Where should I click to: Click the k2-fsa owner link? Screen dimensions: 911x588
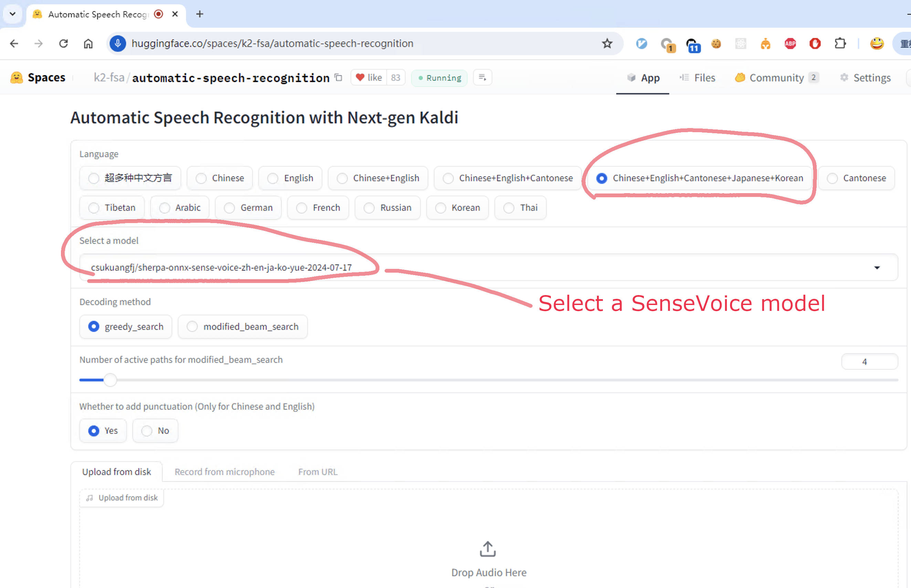click(x=109, y=77)
